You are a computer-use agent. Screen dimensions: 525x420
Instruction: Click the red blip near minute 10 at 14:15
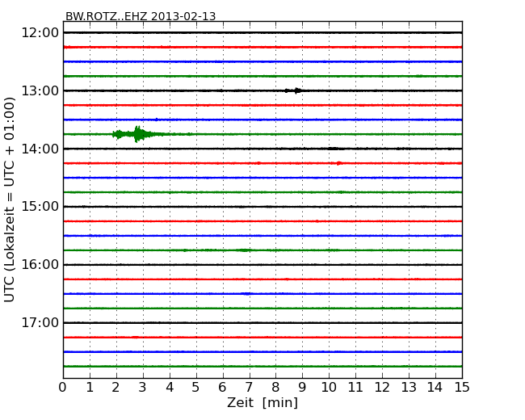[339, 163]
